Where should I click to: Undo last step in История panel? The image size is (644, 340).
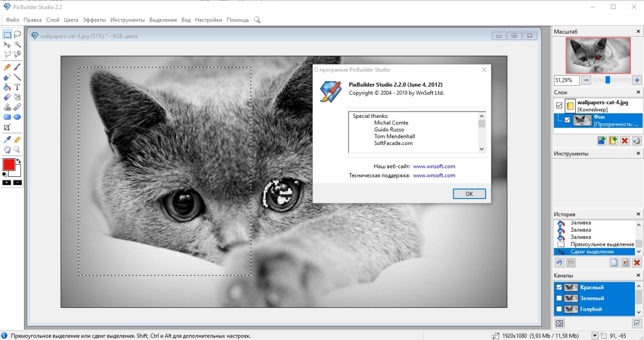click(x=559, y=263)
